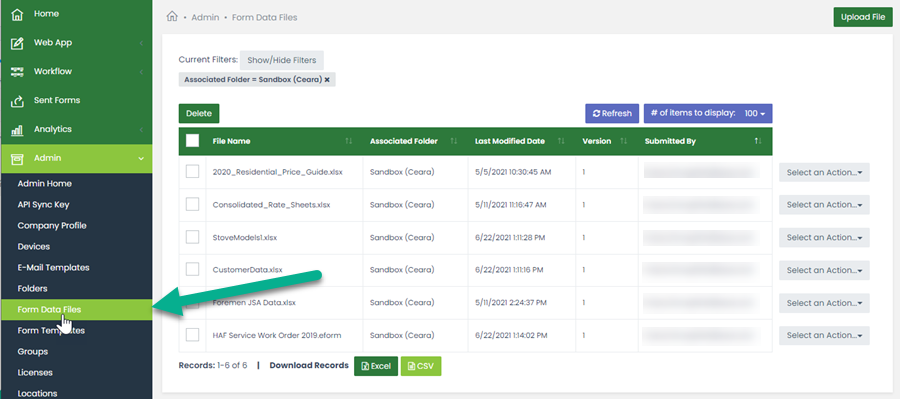This screenshot has width=900, height=399.
Task: Check the box for Consolidated_Rate_Sheets.xlsx
Action: [x=193, y=204]
